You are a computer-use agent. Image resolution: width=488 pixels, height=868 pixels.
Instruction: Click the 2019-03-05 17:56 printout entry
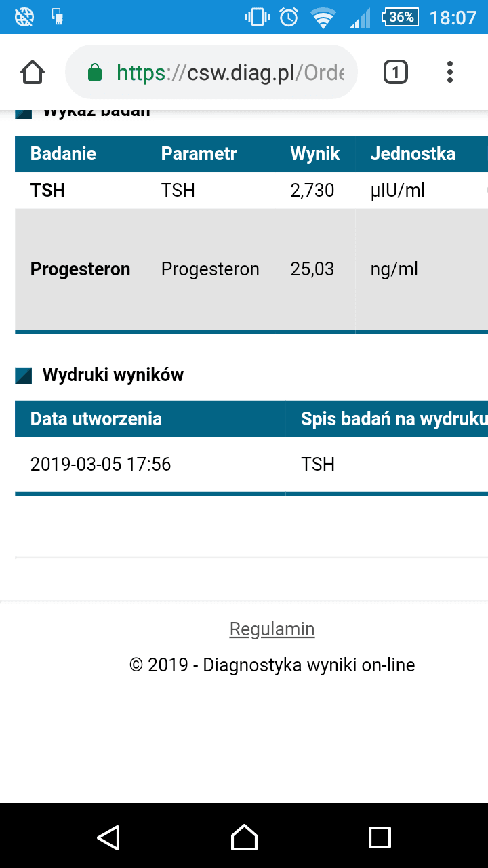point(102,464)
